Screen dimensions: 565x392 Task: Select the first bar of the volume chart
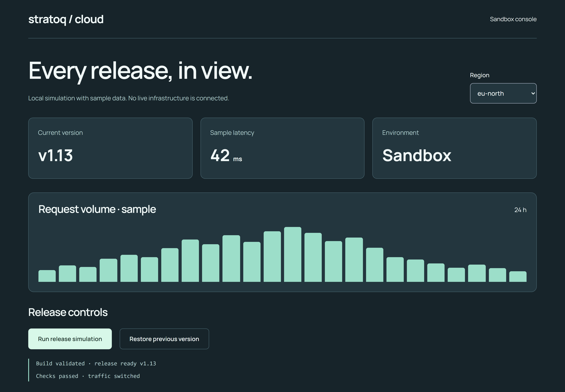click(x=47, y=276)
